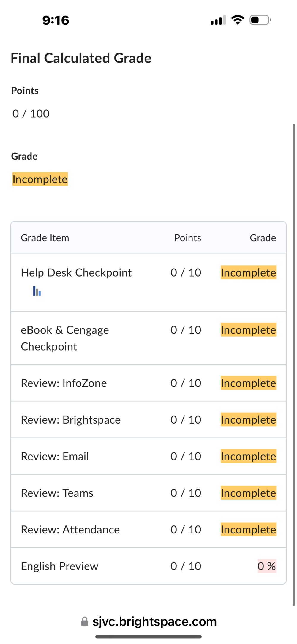This screenshot has width=297, height=644.
Task: Click the Grade Item column header
Action: tap(45, 238)
